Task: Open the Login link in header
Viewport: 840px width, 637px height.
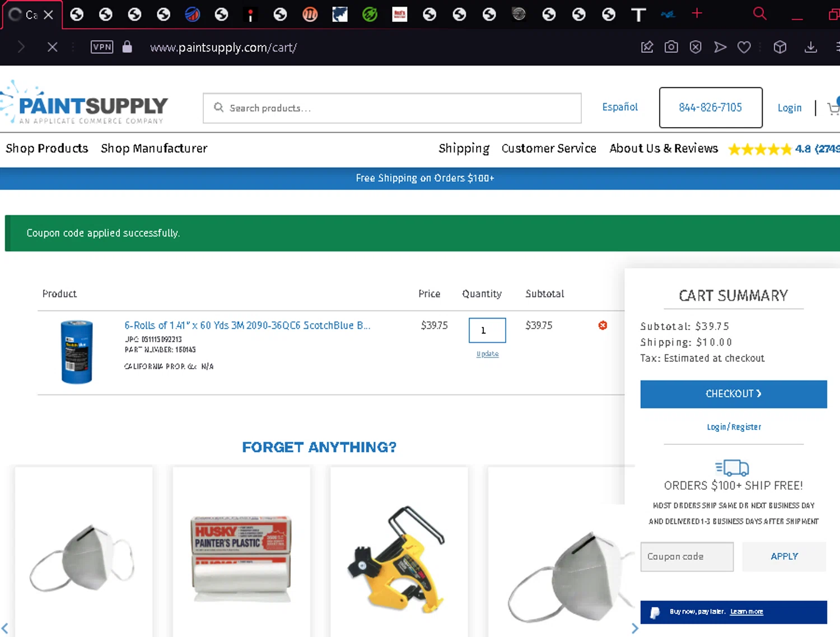Action: point(790,108)
